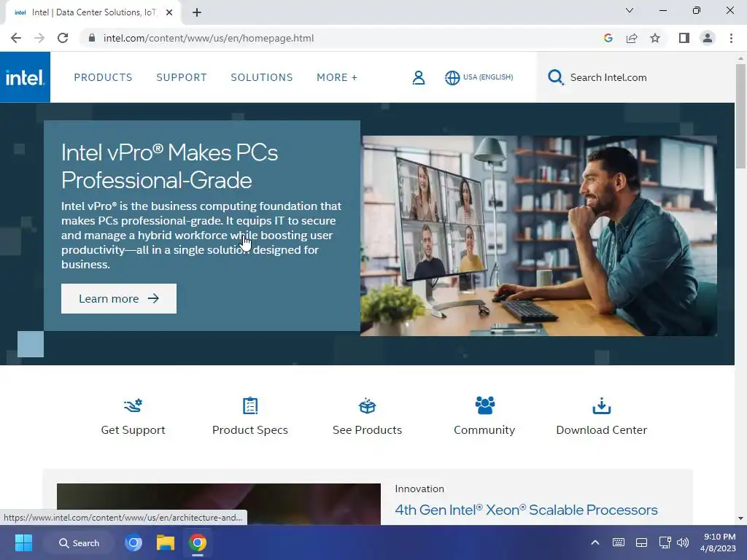
Task: Click the video-call workspace hero image
Action: point(538,236)
